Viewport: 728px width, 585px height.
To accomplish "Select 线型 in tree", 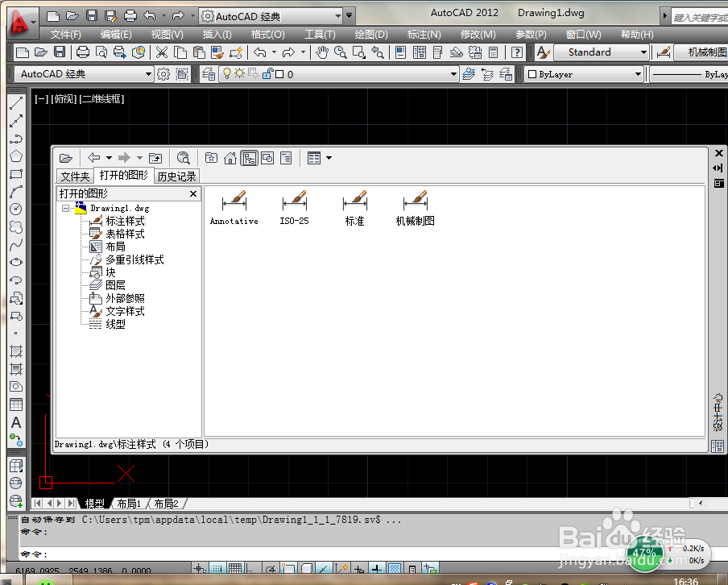I will (x=115, y=325).
